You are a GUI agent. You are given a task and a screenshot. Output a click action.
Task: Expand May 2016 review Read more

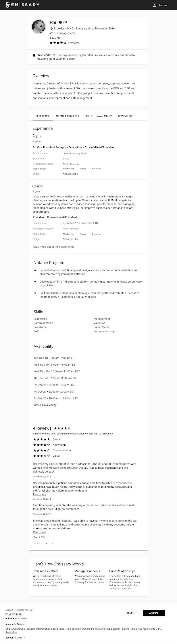39,532
